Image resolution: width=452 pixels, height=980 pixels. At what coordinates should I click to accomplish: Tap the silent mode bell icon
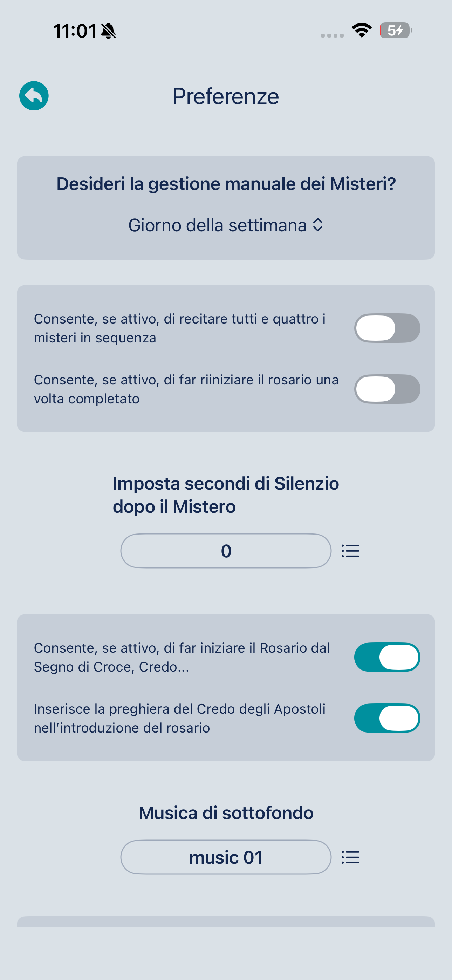pyautogui.click(x=108, y=31)
